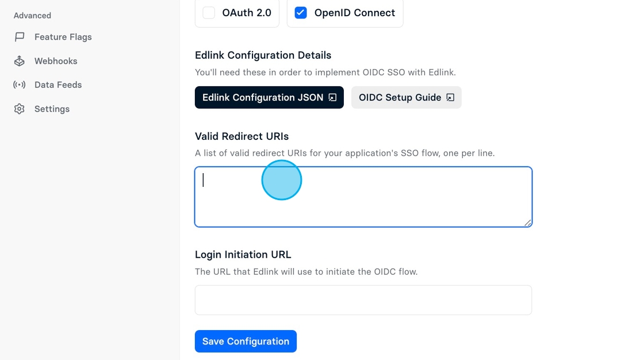This screenshot has height=360, width=644.
Task: Open the Feature Flags page
Action: [63, 37]
